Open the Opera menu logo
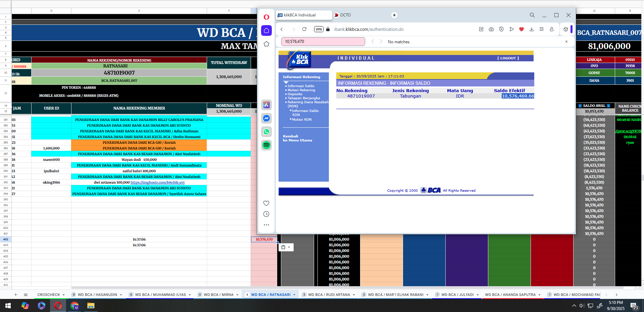This screenshot has height=312, width=644. (x=266, y=17)
